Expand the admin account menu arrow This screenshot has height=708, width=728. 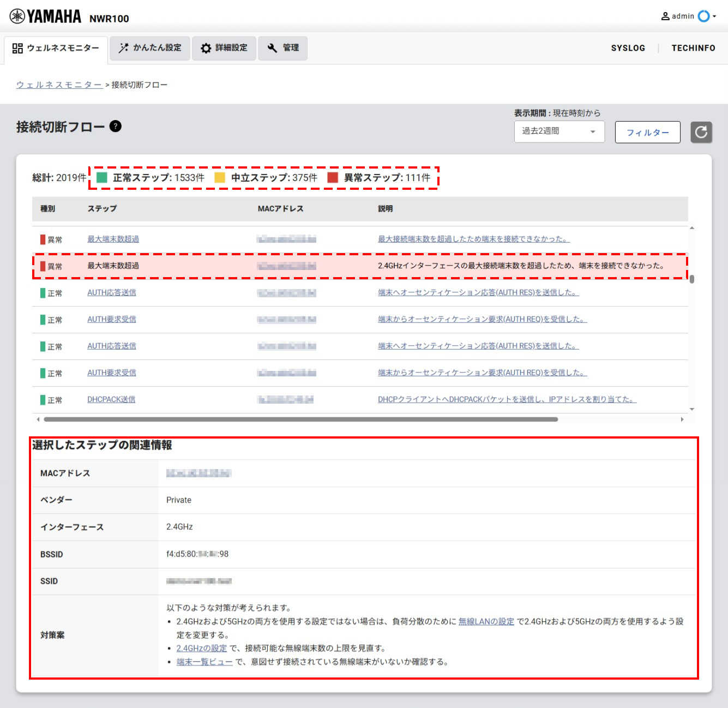tap(714, 16)
